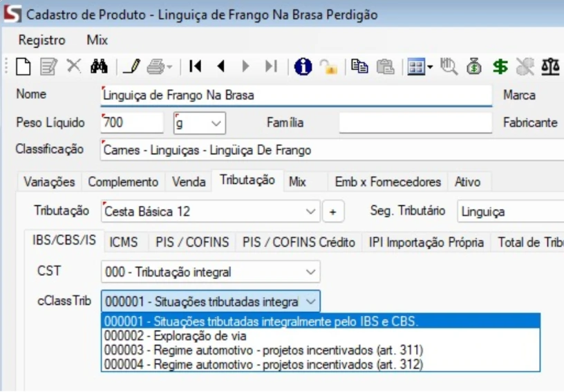Open the Registro menu

[41, 40]
